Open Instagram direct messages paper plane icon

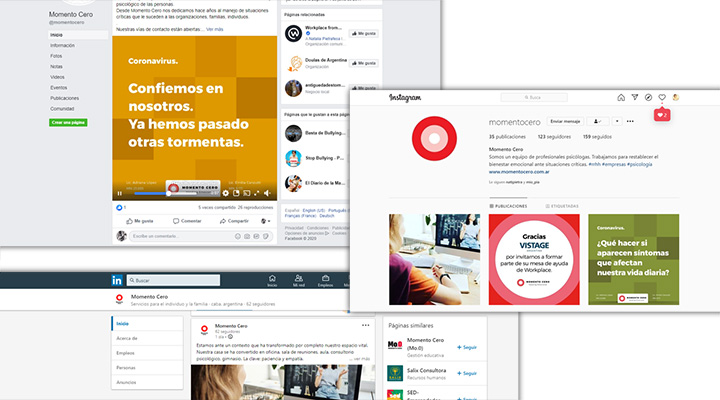pos(635,97)
